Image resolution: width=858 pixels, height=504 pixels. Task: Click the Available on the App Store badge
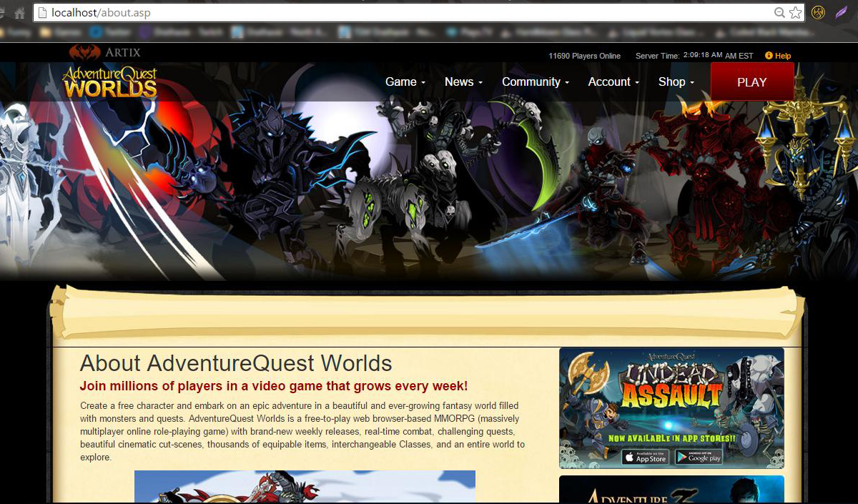coord(644,457)
